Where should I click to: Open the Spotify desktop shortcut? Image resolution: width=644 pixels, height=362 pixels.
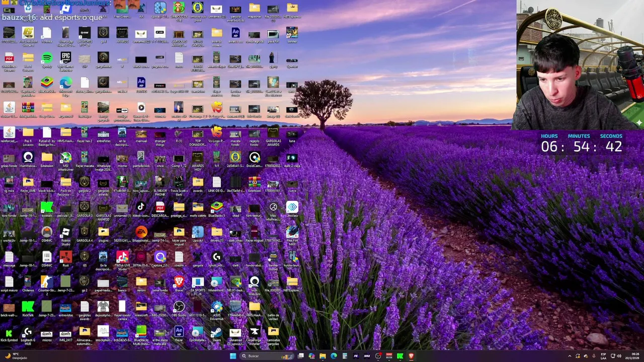click(x=47, y=60)
